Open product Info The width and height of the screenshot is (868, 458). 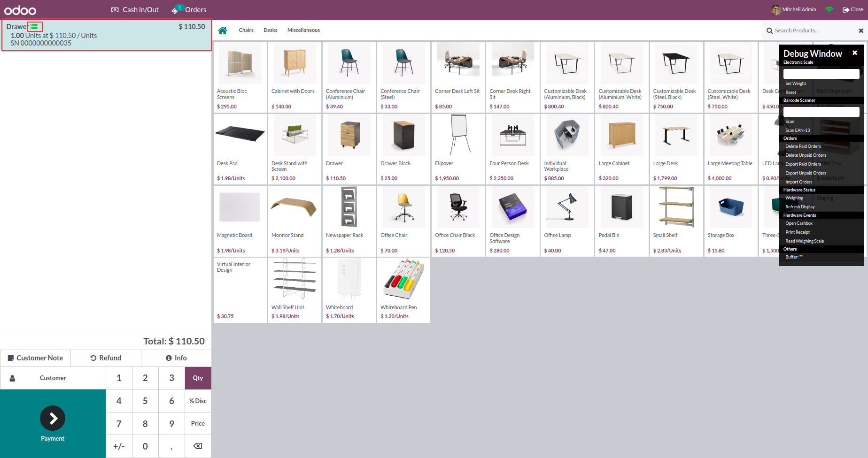176,358
